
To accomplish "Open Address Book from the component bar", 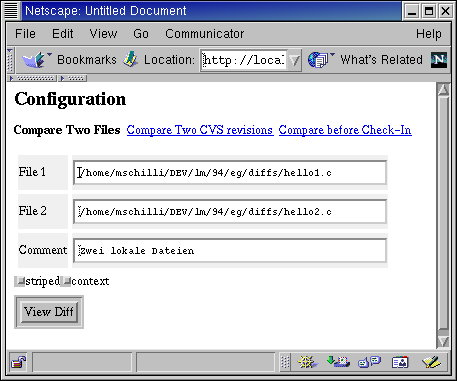I will coord(400,362).
